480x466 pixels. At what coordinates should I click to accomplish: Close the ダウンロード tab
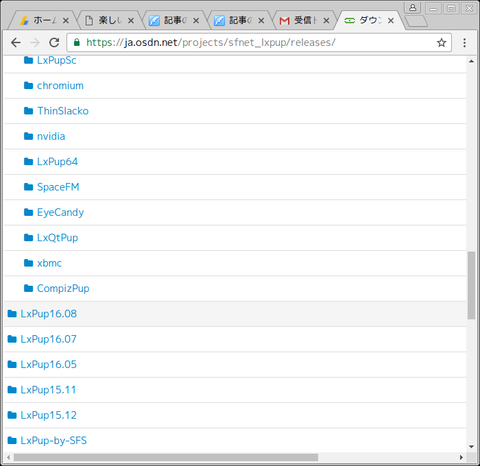click(391, 21)
